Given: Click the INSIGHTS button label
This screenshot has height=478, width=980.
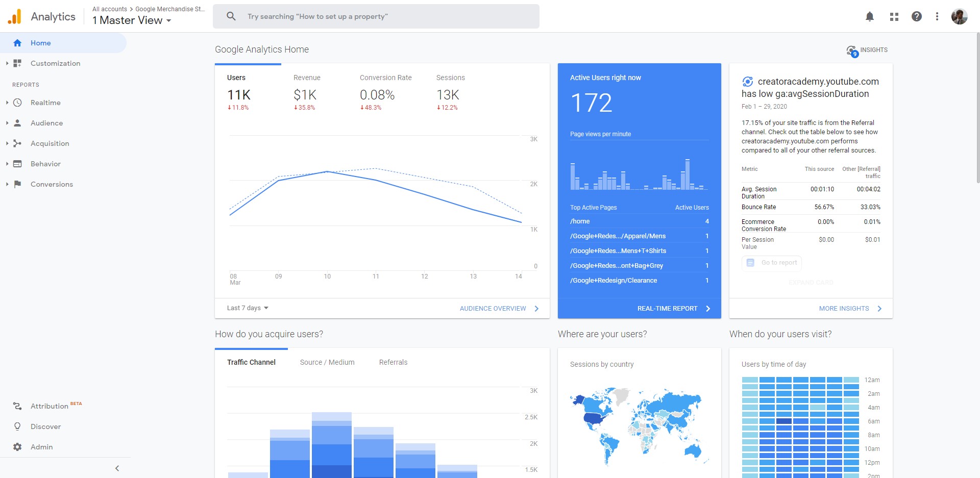Looking at the screenshot, I should tap(874, 50).
